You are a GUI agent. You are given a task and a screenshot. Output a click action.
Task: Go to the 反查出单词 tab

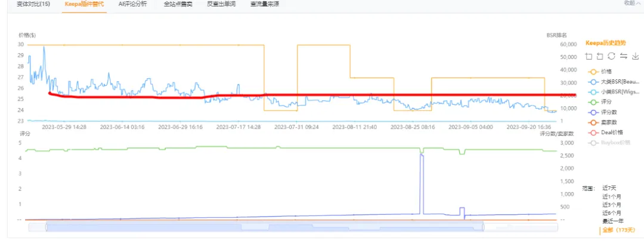click(x=221, y=4)
